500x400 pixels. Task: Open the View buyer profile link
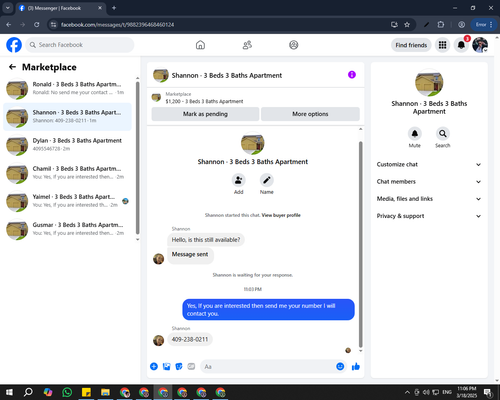pos(281,215)
